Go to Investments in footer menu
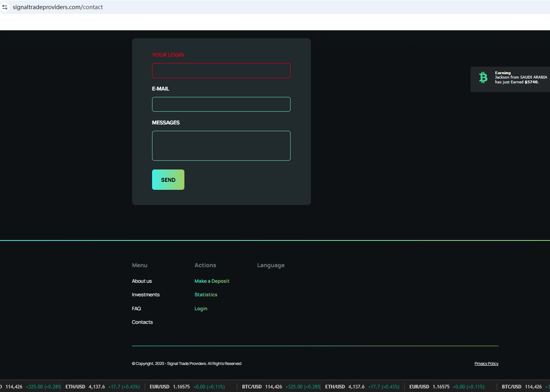This screenshot has width=550, height=392. [x=146, y=295]
